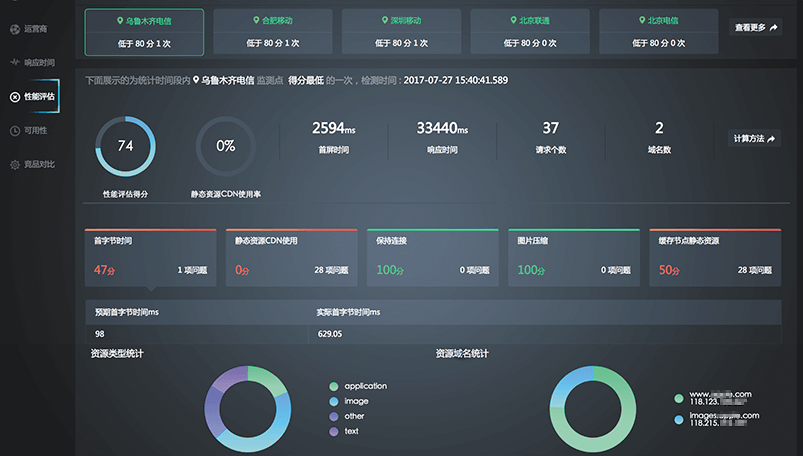This screenshot has width=803, height=456.
Task: Click the arrow icon on 计算方法
Action: coord(772,139)
